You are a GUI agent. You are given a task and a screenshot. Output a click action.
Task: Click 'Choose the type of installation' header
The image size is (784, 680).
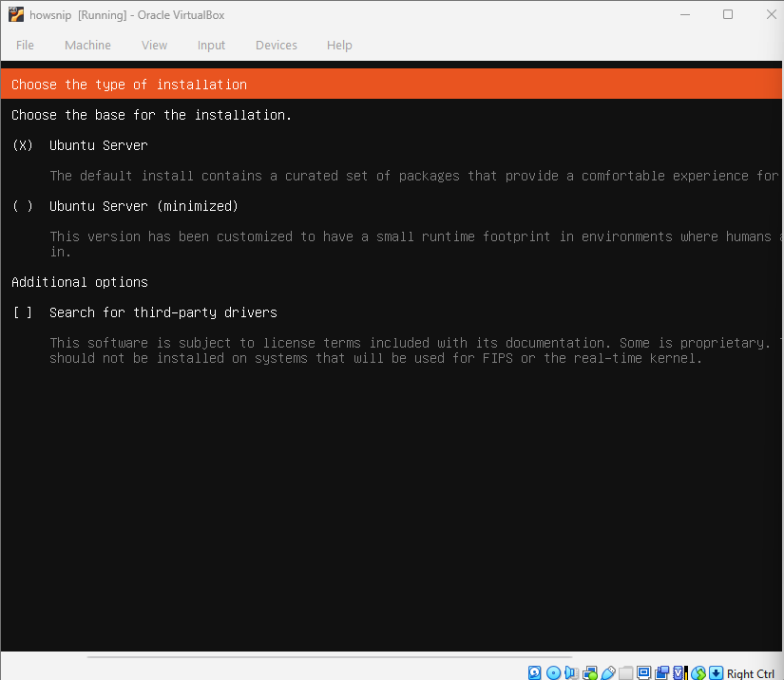(x=129, y=85)
